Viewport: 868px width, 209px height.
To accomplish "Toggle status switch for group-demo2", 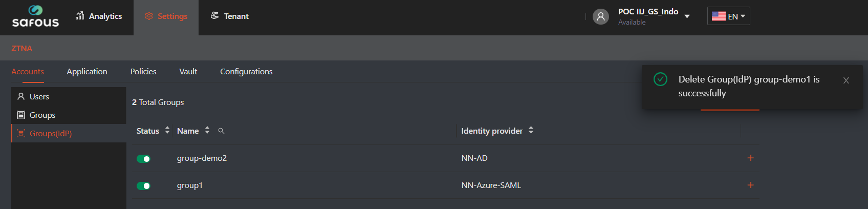I will (143, 159).
